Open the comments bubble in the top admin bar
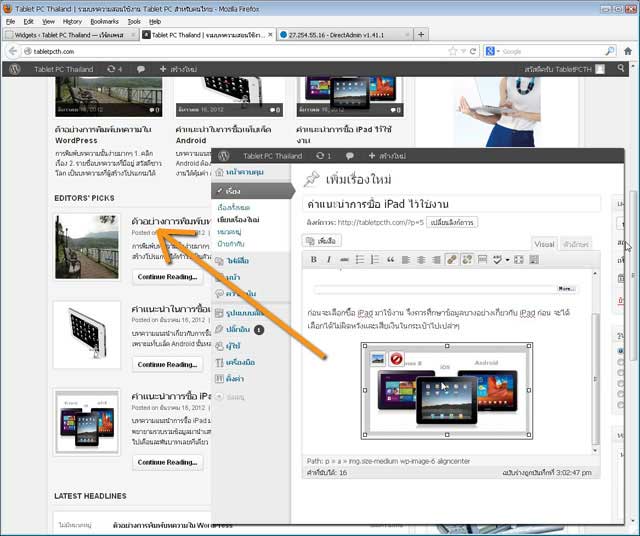640x536 pixels. pos(141,69)
